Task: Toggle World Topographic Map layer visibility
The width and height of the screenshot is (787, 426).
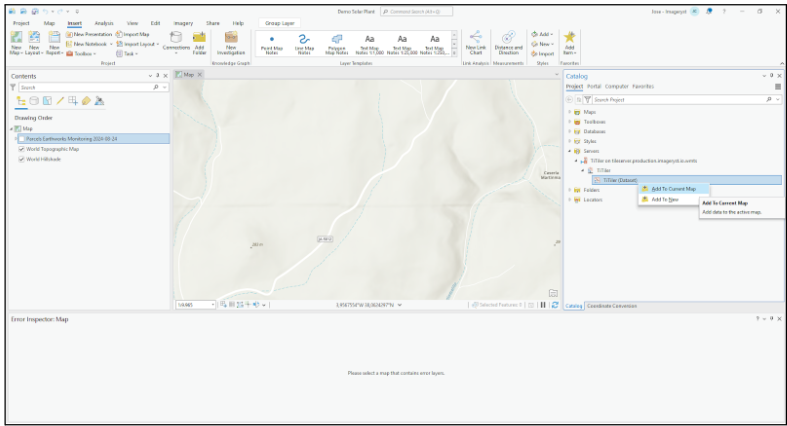Action: click(x=22, y=149)
